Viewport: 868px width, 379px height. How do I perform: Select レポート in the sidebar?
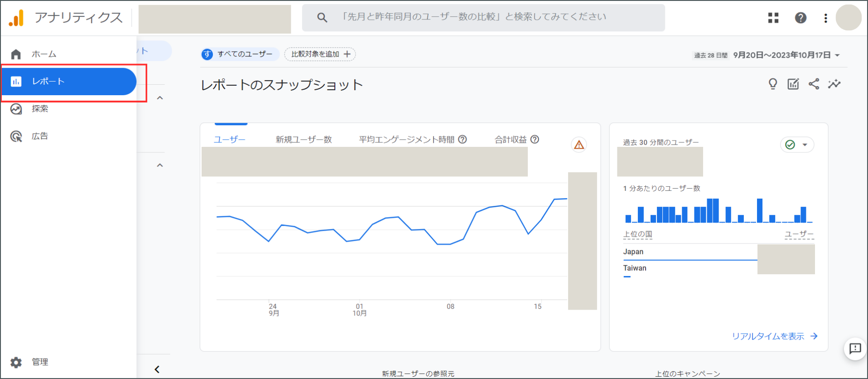pyautogui.click(x=68, y=82)
